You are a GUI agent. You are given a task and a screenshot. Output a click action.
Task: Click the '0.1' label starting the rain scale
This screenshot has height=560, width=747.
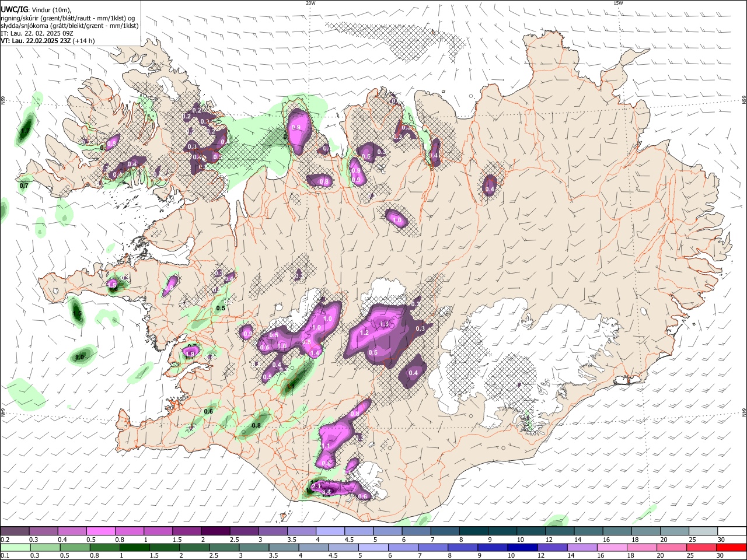[5, 556]
